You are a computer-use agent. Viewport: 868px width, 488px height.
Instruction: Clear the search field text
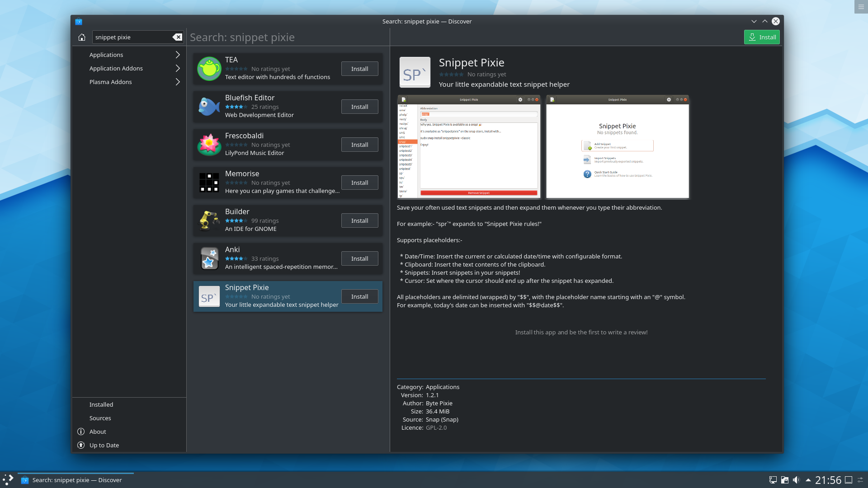tap(177, 37)
